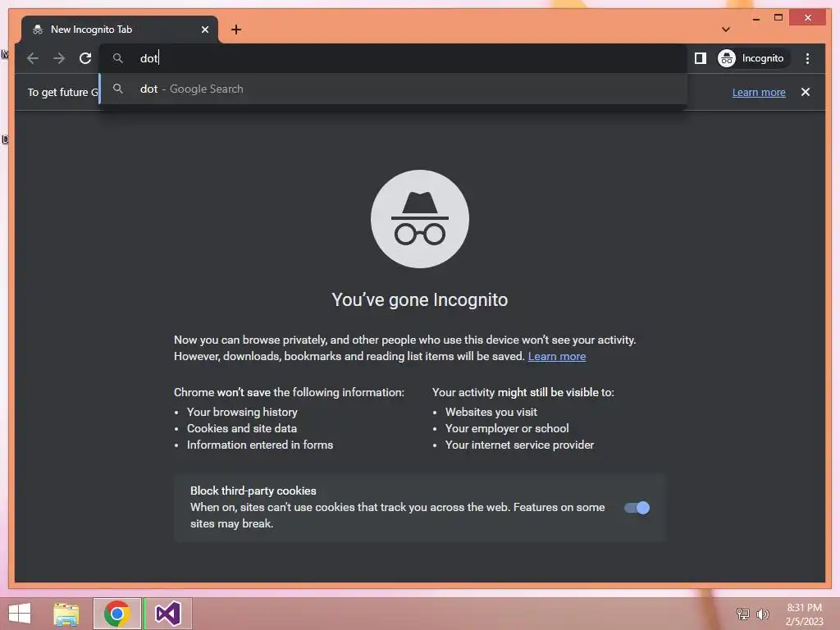
Task: Reload the page with the refresh icon
Action: coord(85,58)
